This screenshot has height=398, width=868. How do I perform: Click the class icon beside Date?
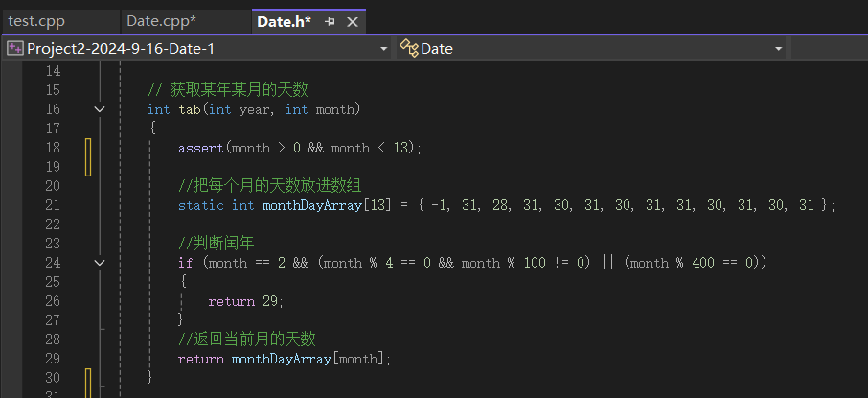tap(409, 49)
